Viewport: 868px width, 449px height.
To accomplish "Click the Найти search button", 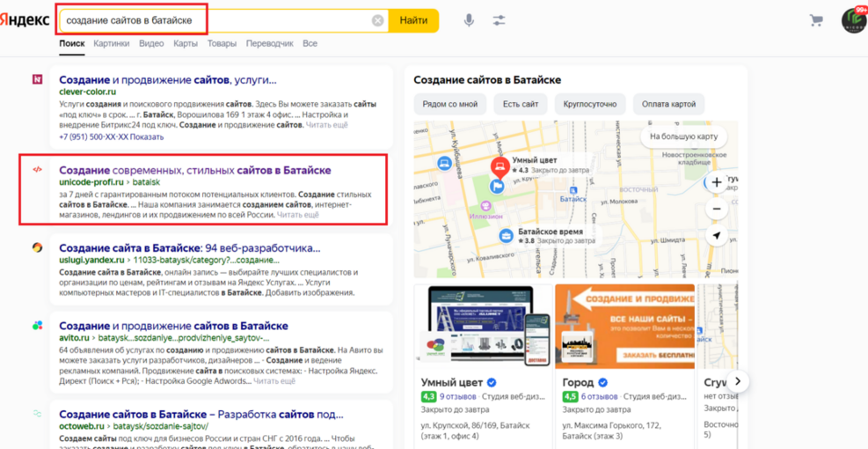I will 413,21.
